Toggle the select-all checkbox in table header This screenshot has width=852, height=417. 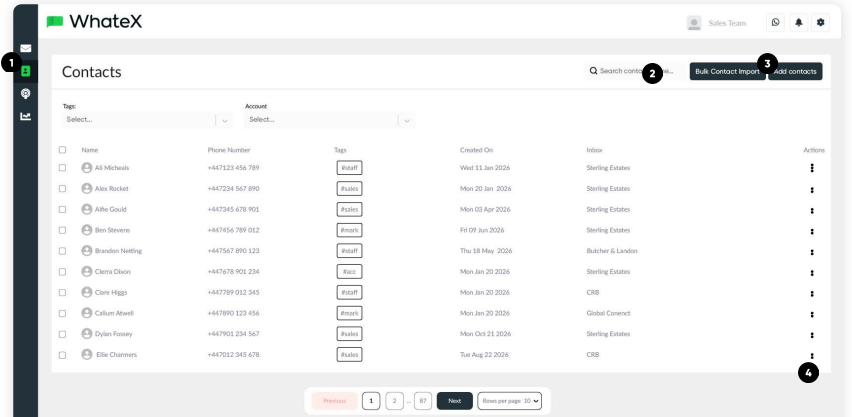coord(62,150)
